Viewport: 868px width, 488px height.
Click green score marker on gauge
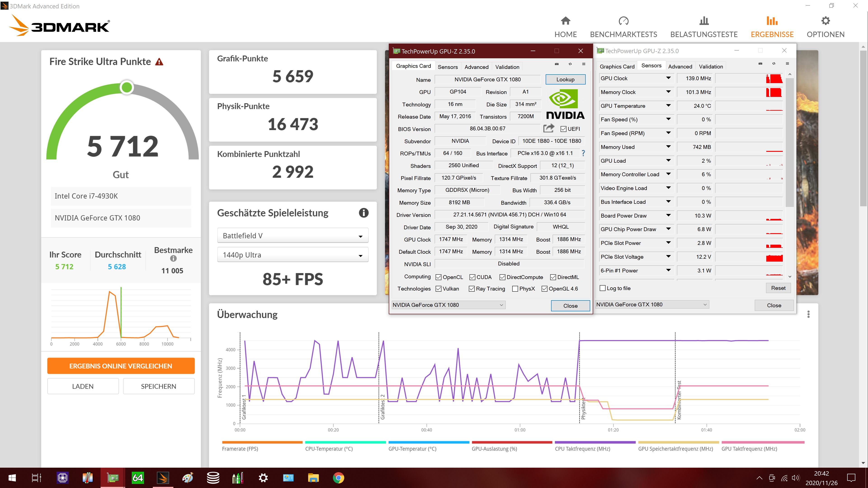pos(127,88)
